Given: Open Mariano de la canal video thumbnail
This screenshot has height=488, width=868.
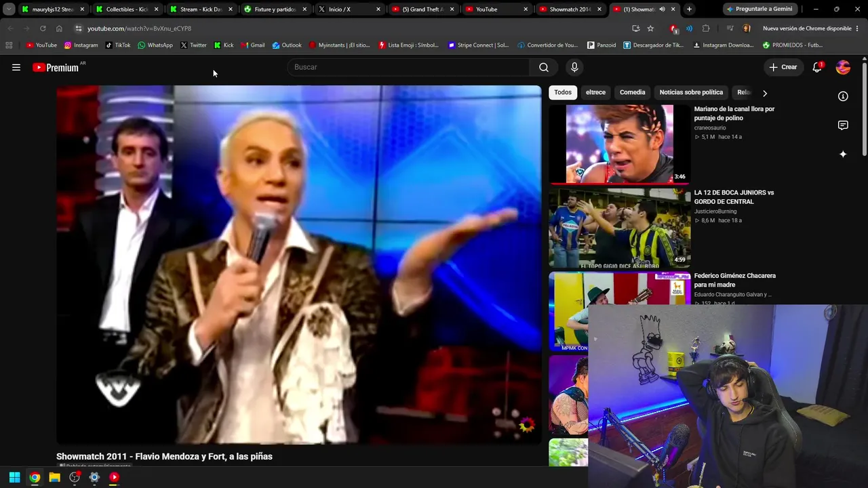Looking at the screenshot, I should point(620,144).
